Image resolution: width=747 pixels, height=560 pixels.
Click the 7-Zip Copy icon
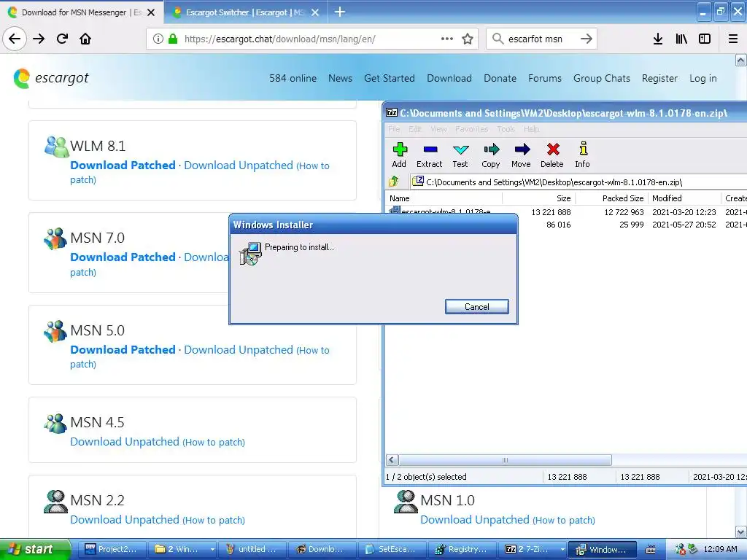click(x=491, y=149)
